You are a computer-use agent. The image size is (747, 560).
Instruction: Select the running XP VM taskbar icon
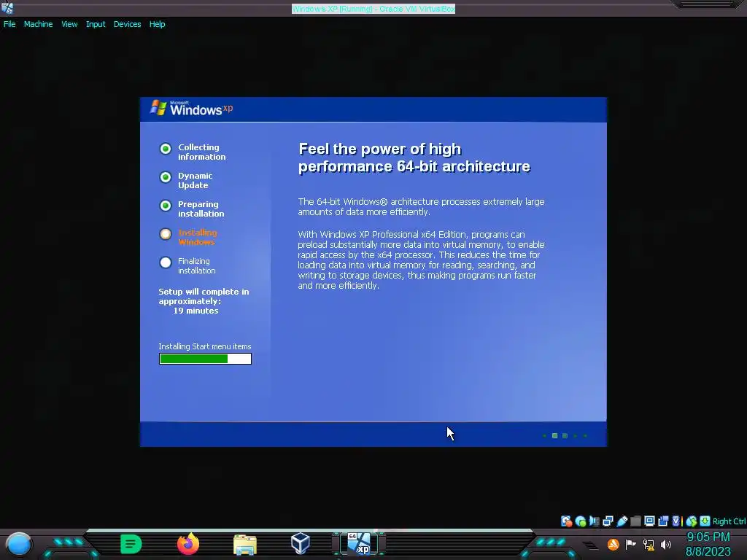359,544
